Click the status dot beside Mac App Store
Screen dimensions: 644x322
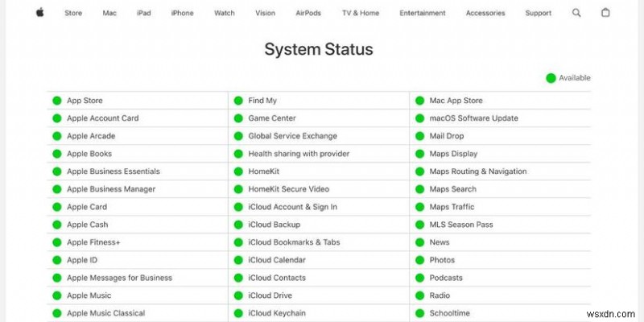[x=419, y=101]
